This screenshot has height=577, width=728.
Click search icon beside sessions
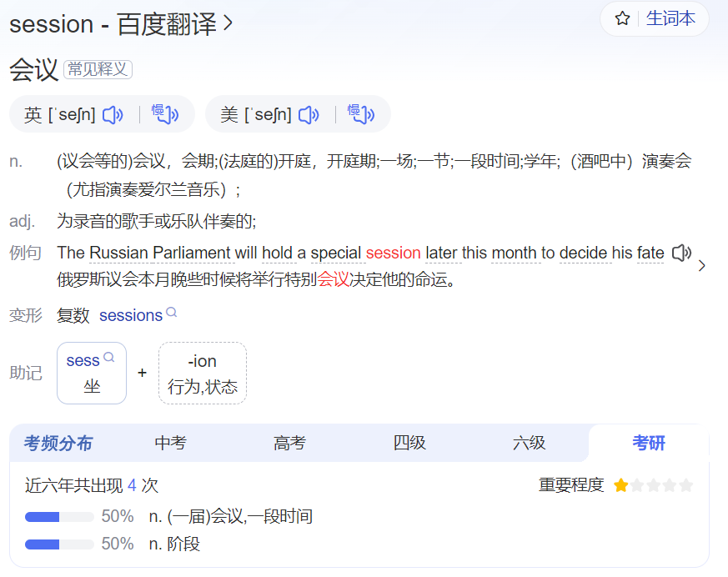pyautogui.click(x=171, y=312)
